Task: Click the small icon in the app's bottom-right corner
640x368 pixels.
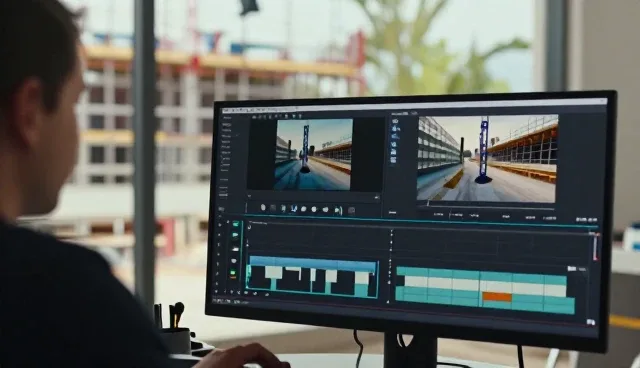Action: pyautogui.click(x=591, y=322)
